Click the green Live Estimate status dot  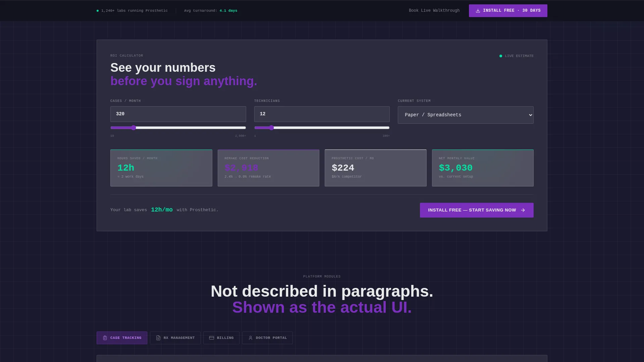[501, 56]
